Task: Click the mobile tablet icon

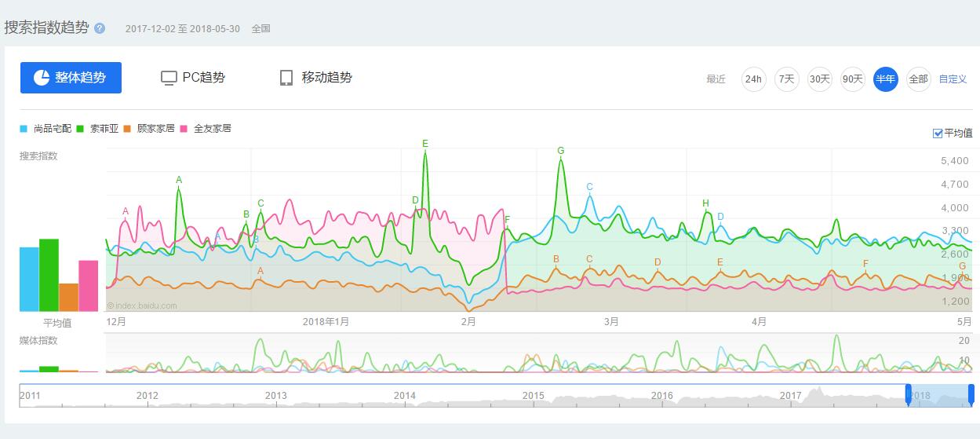Action: tap(286, 78)
